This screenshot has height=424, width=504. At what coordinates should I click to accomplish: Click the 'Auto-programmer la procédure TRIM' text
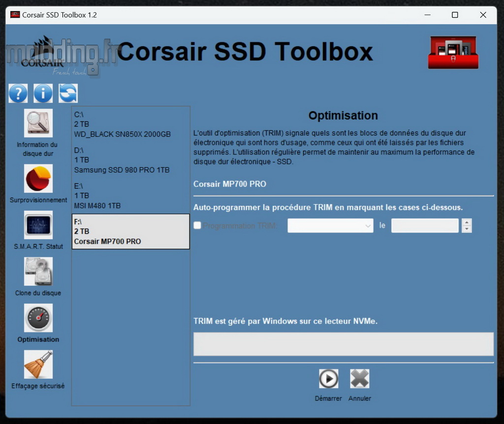tap(328, 208)
